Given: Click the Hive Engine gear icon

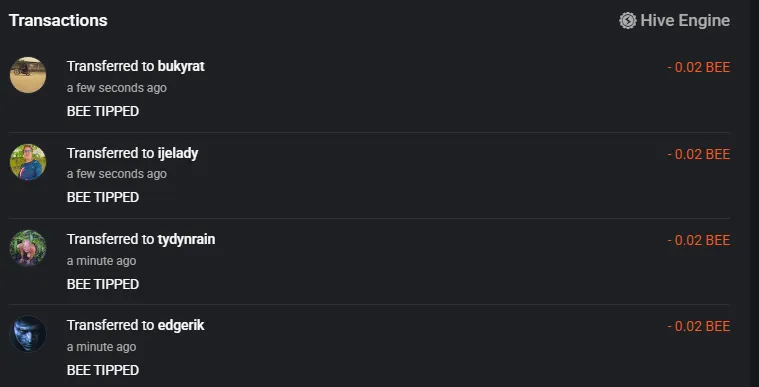Looking at the screenshot, I should click(x=627, y=20).
